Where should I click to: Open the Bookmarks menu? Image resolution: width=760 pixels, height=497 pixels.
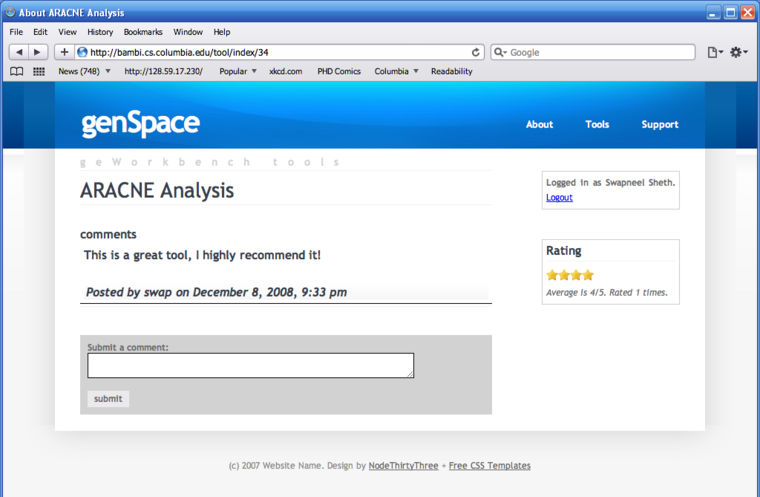pyautogui.click(x=143, y=32)
